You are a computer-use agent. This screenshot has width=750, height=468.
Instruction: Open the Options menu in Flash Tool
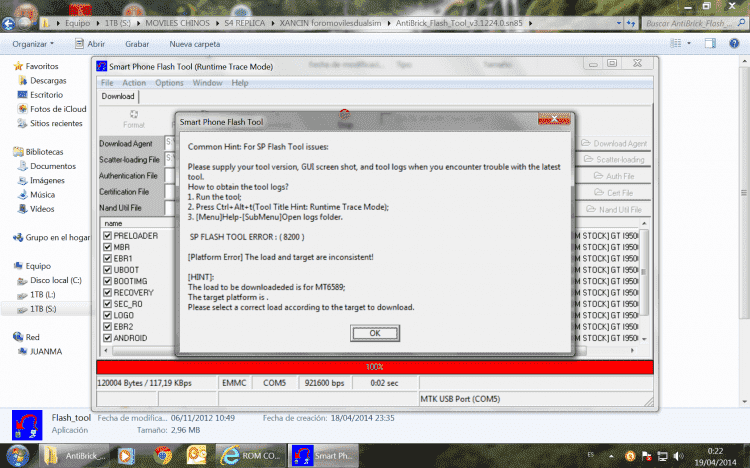(x=169, y=83)
